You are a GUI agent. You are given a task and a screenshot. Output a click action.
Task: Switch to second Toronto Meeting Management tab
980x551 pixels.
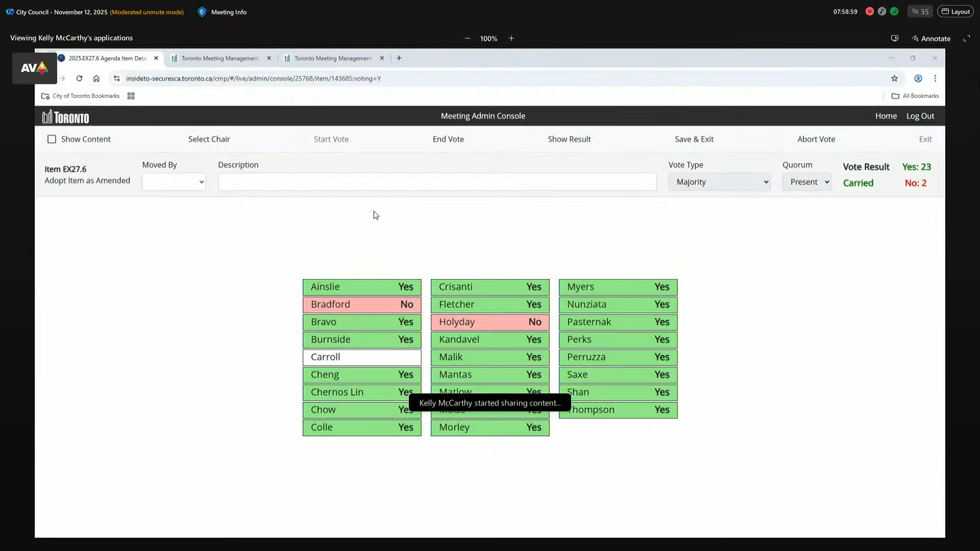tap(333, 58)
